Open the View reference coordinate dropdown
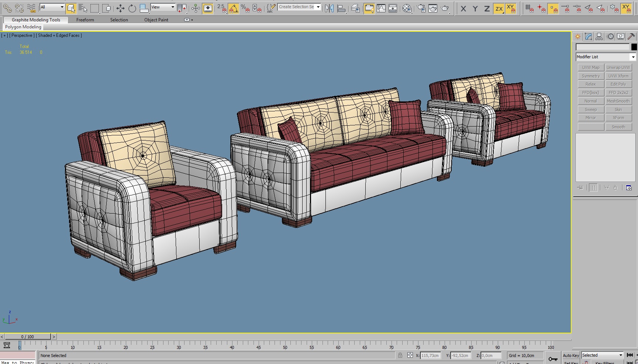Viewport: 638px width, 364px height. 163,7
